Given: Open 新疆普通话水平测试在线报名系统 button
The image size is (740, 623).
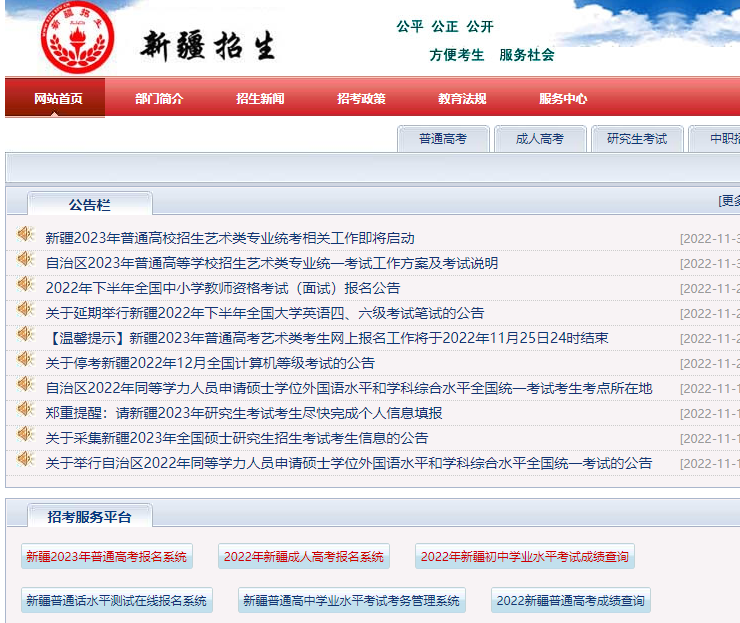Looking at the screenshot, I should click(117, 600).
